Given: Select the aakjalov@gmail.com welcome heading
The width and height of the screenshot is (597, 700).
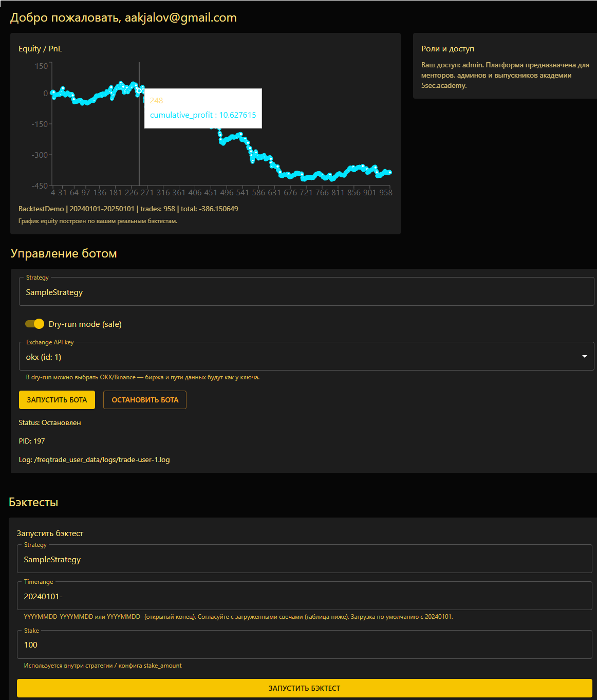Looking at the screenshot, I should pos(123,17).
